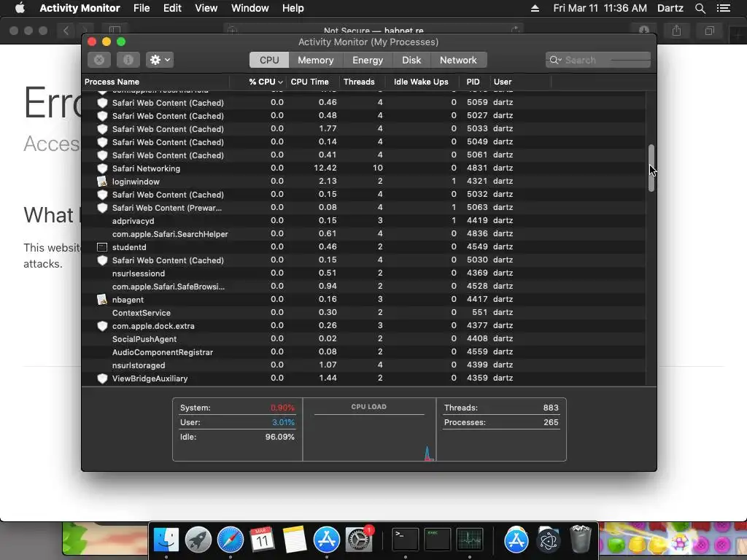This screenshot has height=560, width=747.
Task: Select Safari Web Content PID 5059 row
Action: pyautogui.click(x=364, y=102)
